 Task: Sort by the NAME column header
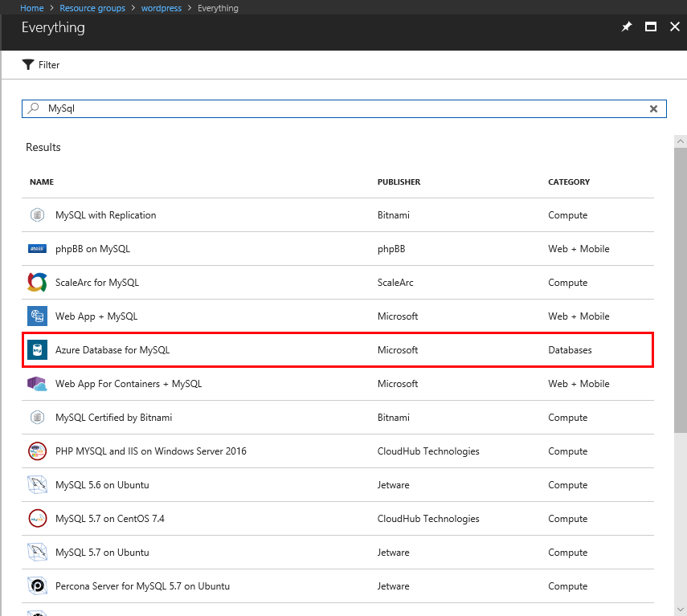coord(42,182)
